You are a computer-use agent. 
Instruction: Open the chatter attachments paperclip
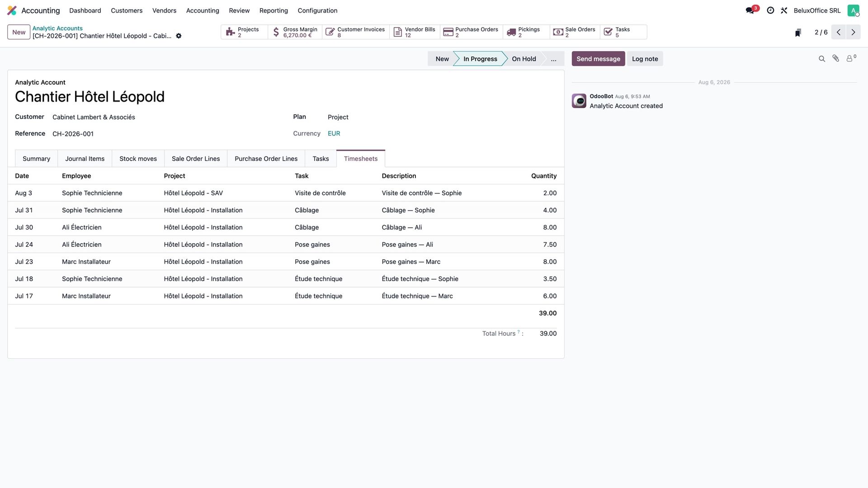point(836,58)
